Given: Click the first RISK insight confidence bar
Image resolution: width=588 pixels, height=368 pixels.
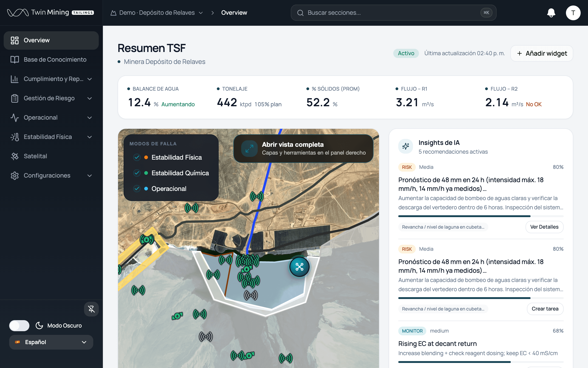Looking at the screenshot, I should (x=481, y=216).
